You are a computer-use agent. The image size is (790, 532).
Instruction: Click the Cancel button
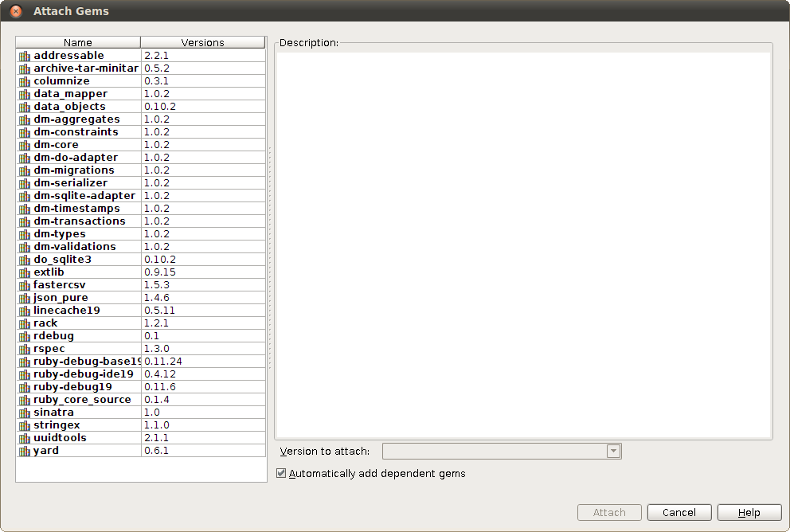(679, 512)
